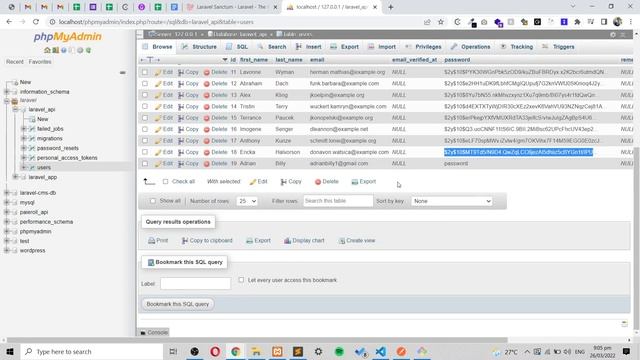Expand the performance_schema database node
This screenshot has height=360, width=640.
click(7, 222)
